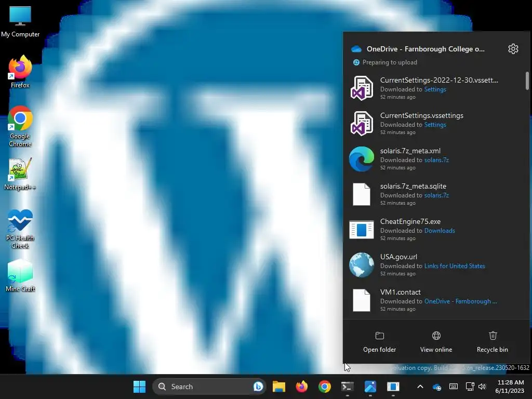Open the clock showing 11:28 AM
532x399 pixels.
[510, 387]
